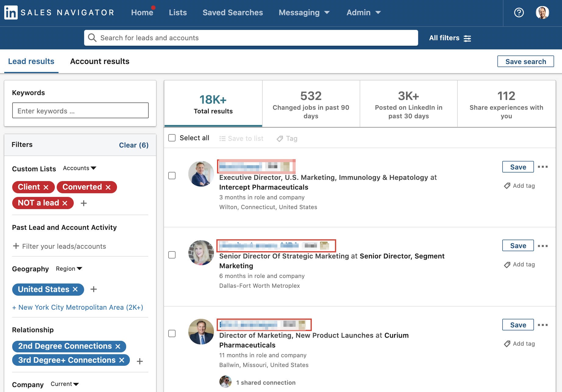The width and height of the screenshot is (562, 392).
Task: Switch to the Lead results tab
Action: pyautogui.click(x=31, y=61)
